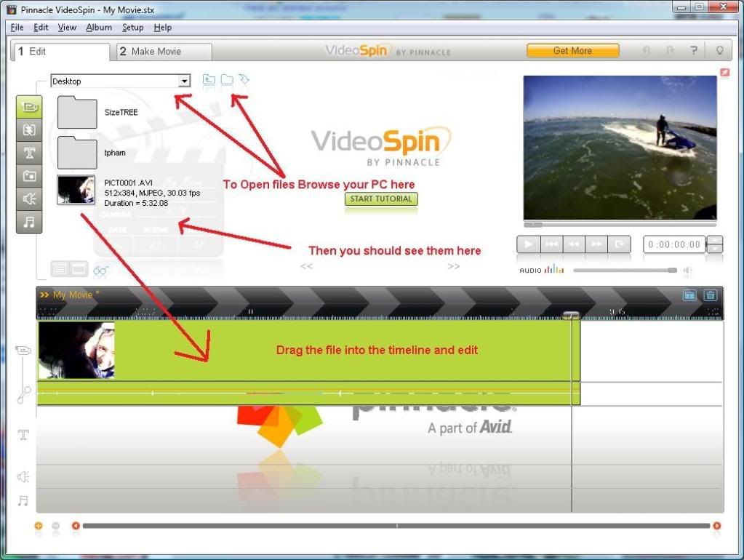Viewport: 744px width, 560px height.
Task: Click the fast forward player button
Action: [596, 244]
